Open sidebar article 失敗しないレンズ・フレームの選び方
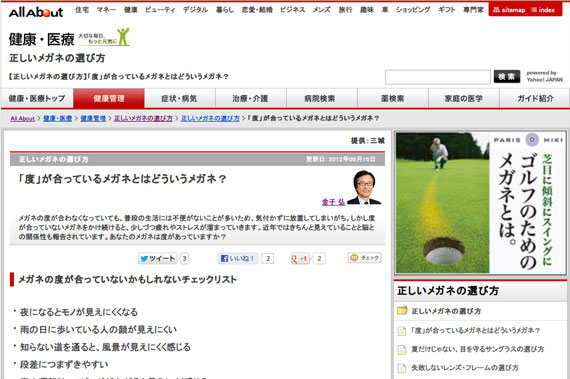The height and width of the screenshot is (379, 570). pyautogui.click(x=465, y=368)
